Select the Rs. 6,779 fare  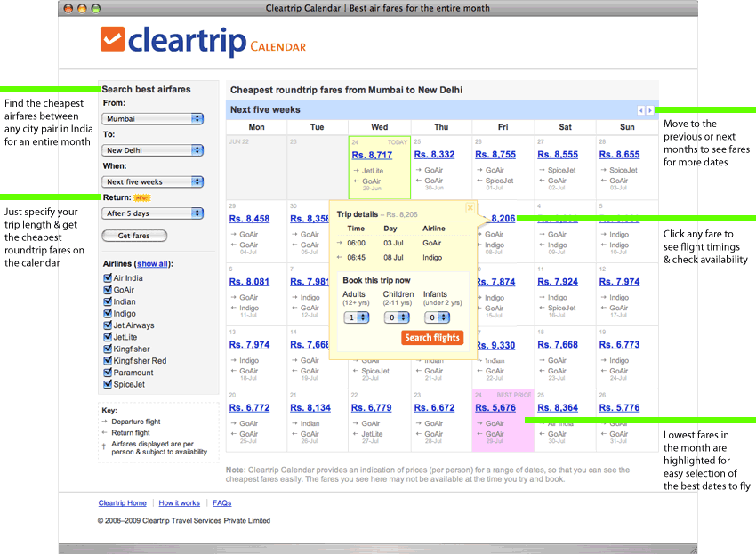(x=371, y=408)
